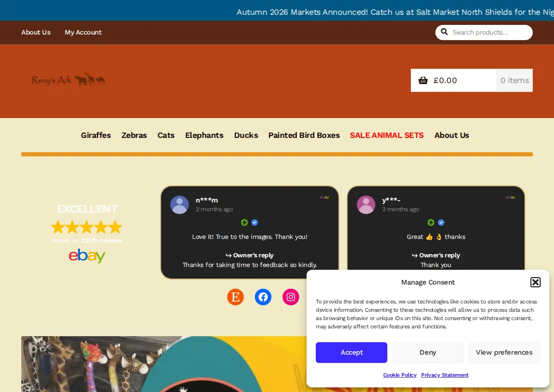This screenshot has width=554, height=392.
Task: Click green plus icon in n***m review
Action: 244,223
